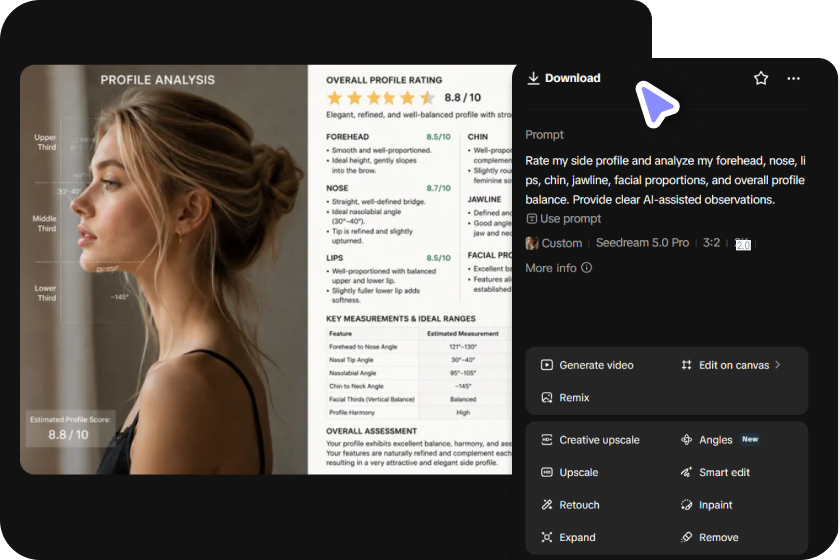The image size is (840, 560).
Task: Click the 'OVERALL PROFILE RATING' heading in the image
Action: tap(384, 80)
